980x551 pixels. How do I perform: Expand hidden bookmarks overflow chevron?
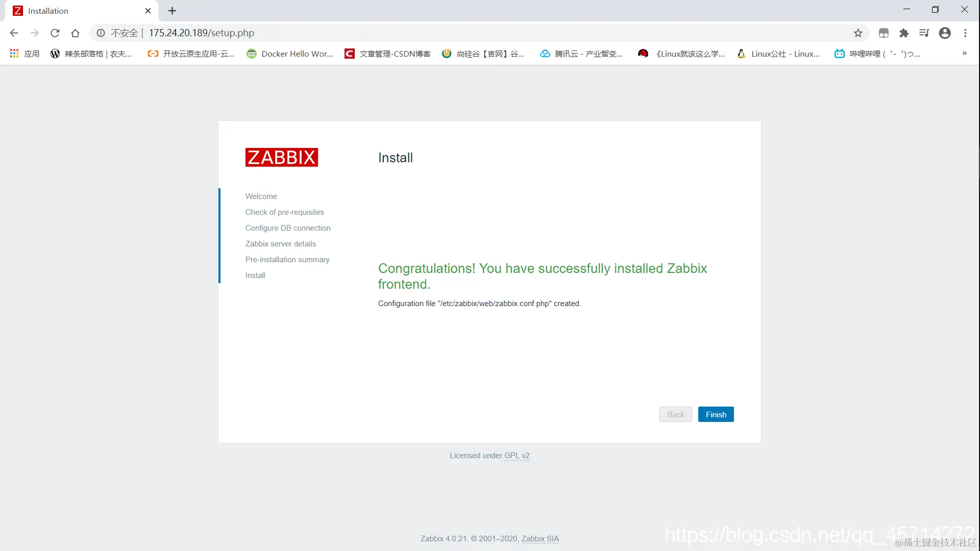click(x=964, y=54)
